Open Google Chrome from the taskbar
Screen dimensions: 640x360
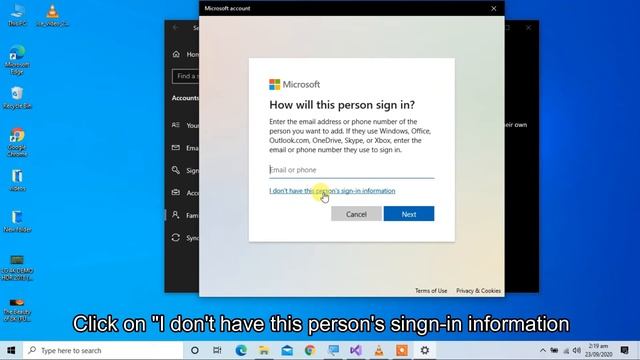click(x=310, y=351)
